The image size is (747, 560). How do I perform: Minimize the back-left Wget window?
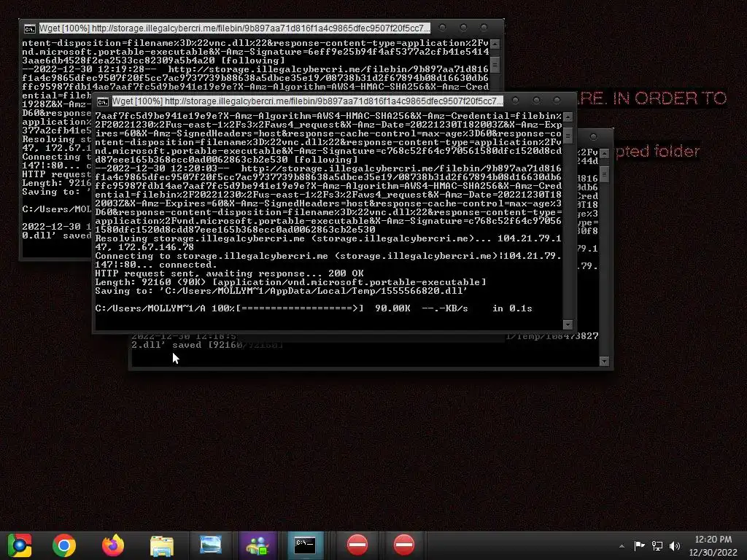pyautogui.click(x=442, y=28)
